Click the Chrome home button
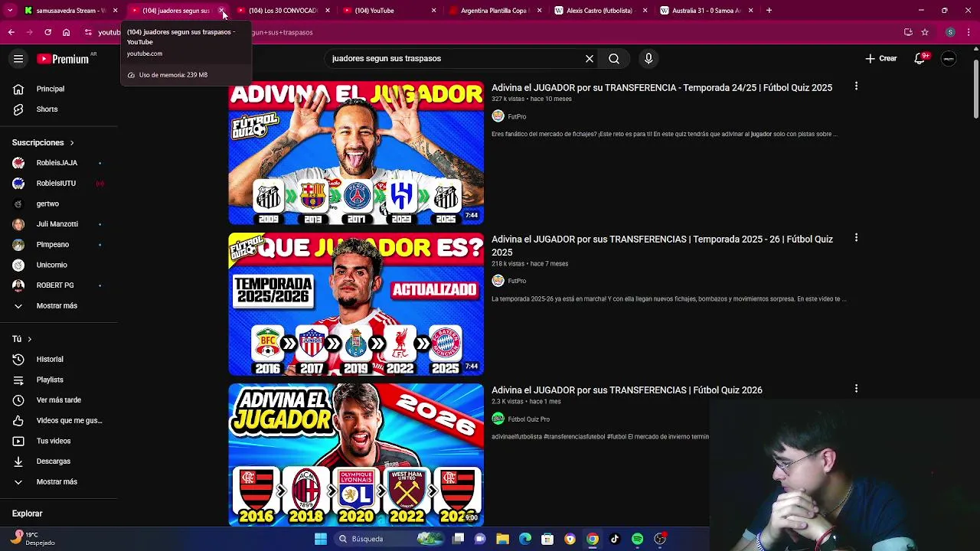This screenshot has height=551, width=980. pyautogui.click(x=67, y=32)
